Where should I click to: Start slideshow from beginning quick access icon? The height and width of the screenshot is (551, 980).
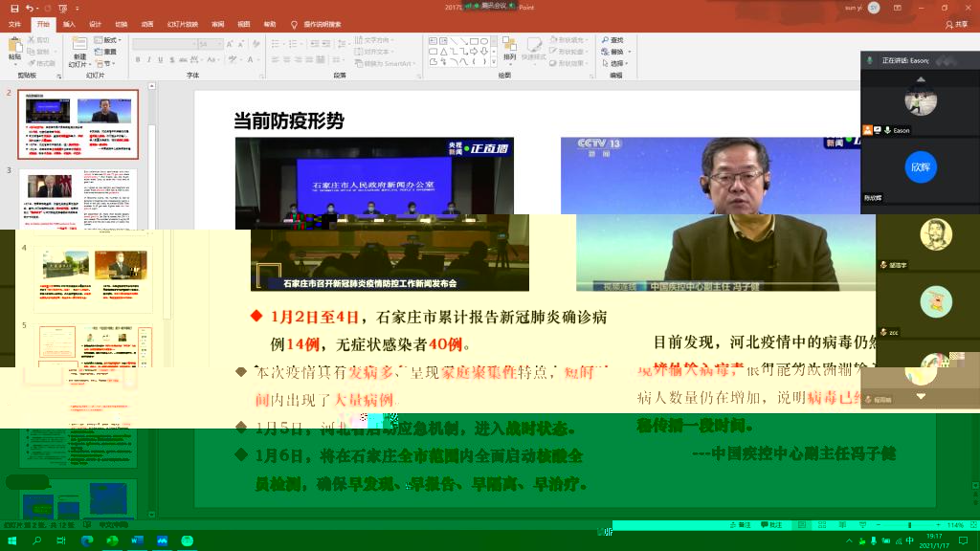[62, 8]
